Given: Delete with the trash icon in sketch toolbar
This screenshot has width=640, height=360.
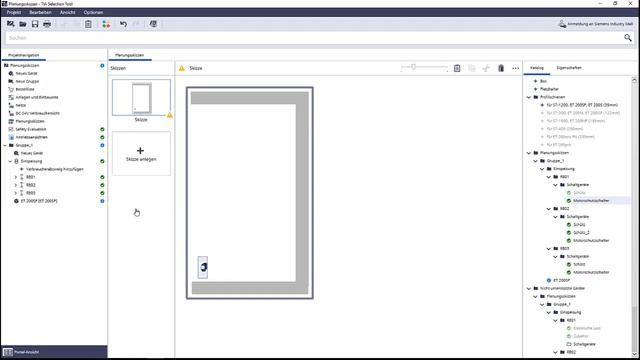Looking at the screenshot, I should (x=501, y=68).
